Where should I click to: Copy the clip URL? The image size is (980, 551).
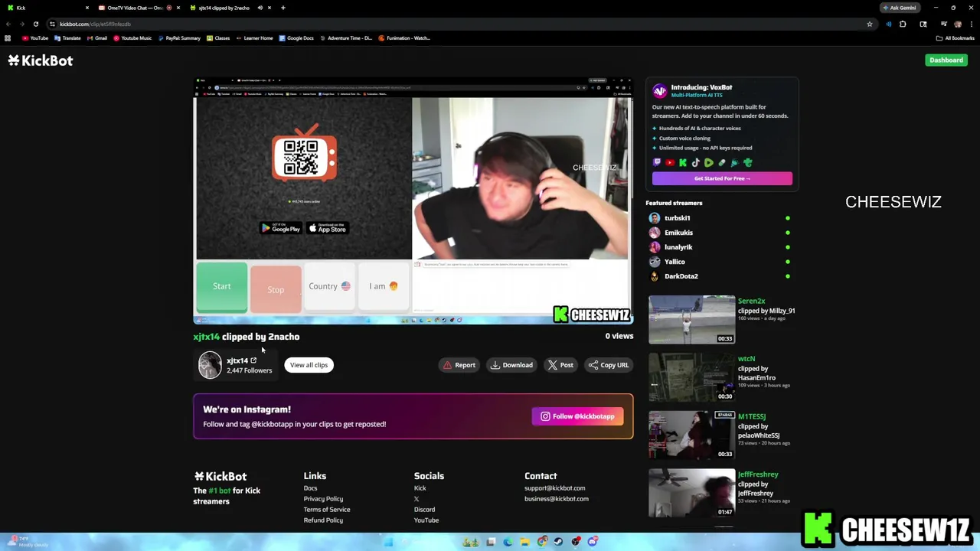[609, 365]
